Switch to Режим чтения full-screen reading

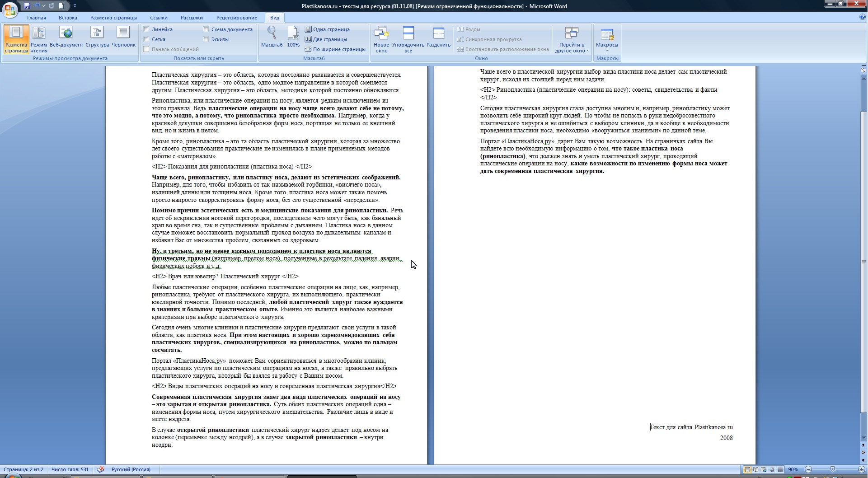[39, 39]
